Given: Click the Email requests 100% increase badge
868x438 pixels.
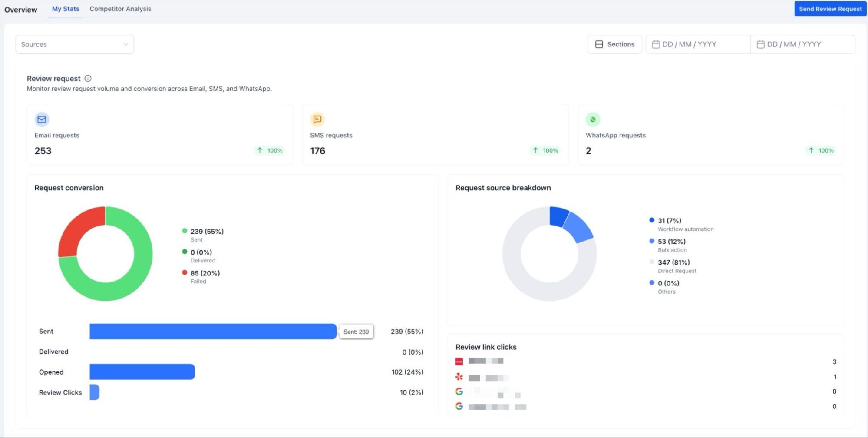Looking at the screenshot, I should tap(270, 150).
